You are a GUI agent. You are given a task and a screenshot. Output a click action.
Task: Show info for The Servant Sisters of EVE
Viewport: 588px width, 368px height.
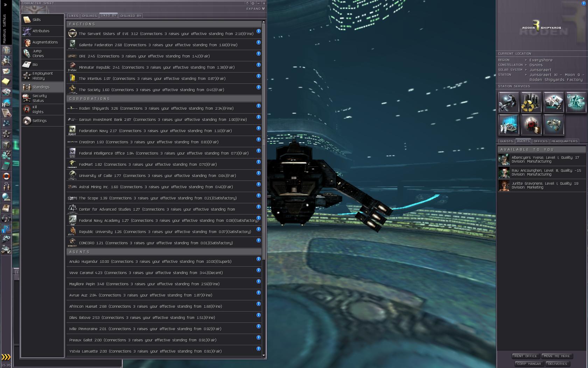[258, 31]
